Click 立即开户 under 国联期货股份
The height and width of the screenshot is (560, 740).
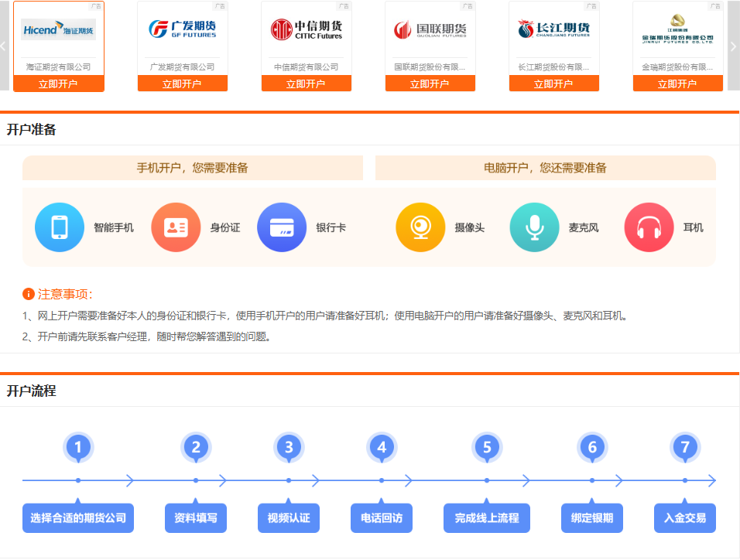pos(430,84)
